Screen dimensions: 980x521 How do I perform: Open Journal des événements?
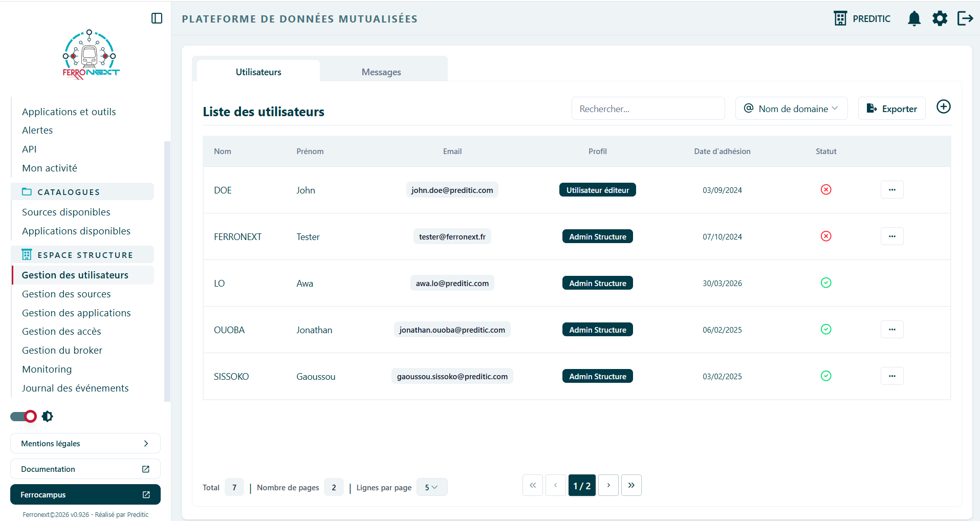pyautogui.click(x=75, y=388)
